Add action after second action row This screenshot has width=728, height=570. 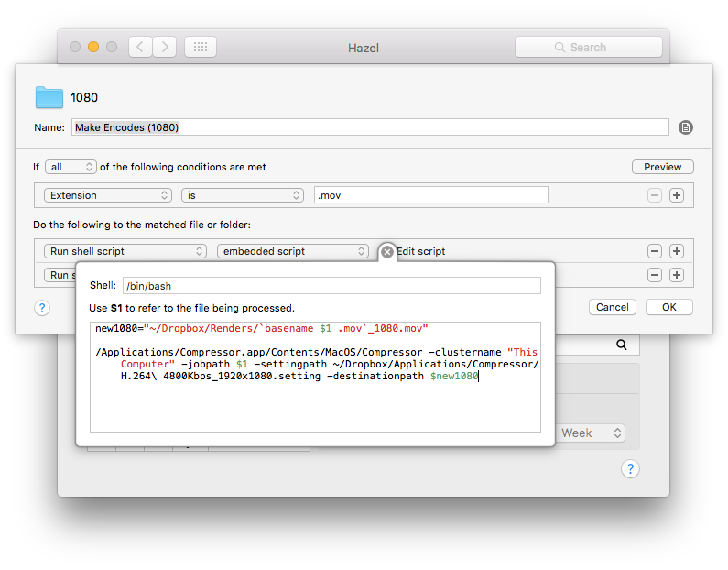tap(677, 275)
